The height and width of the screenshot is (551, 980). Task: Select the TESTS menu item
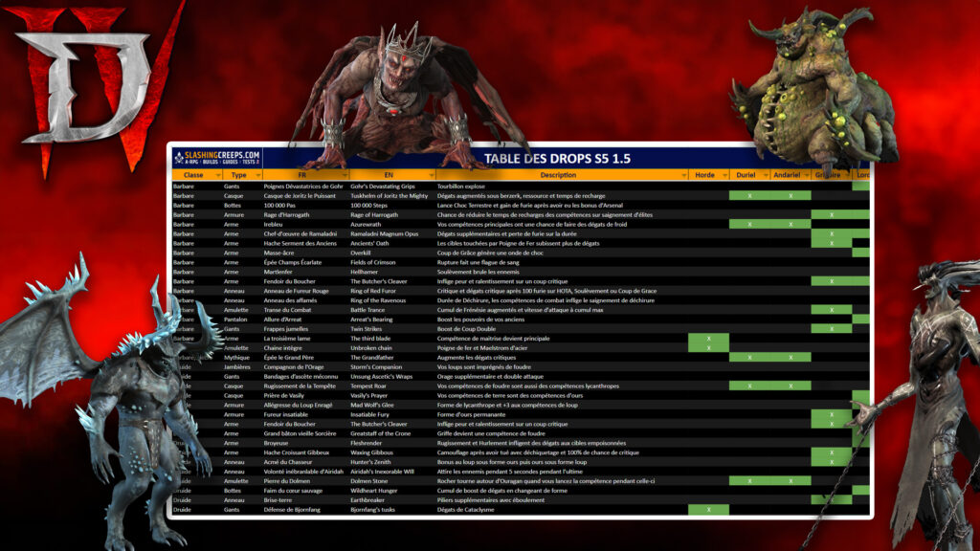click(250, 163)
